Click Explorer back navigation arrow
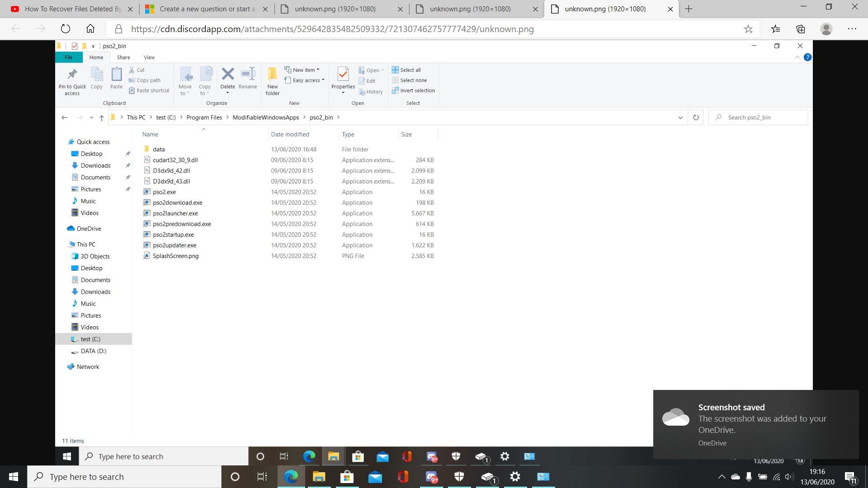This screenshot has height=488, width=868. click(64, 117)
